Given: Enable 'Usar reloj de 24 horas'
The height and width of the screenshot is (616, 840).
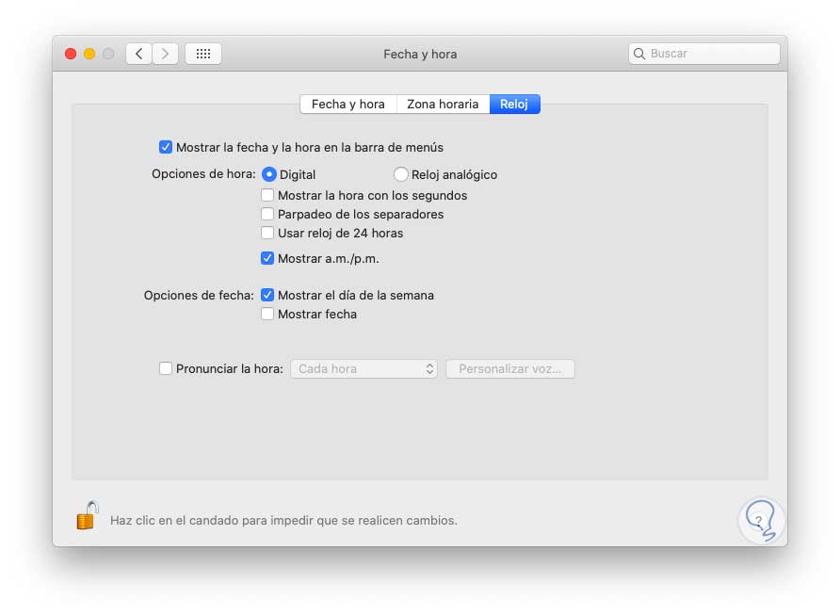Looking at the screenshot, I should click(267, 233).
